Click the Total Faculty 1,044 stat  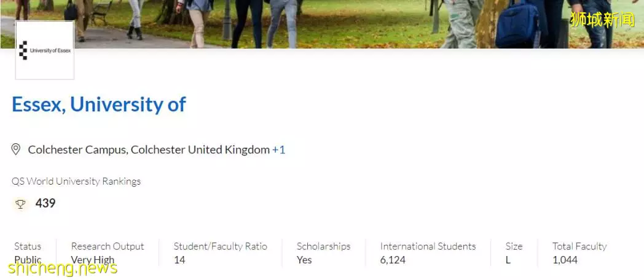[x=579, y=253]
